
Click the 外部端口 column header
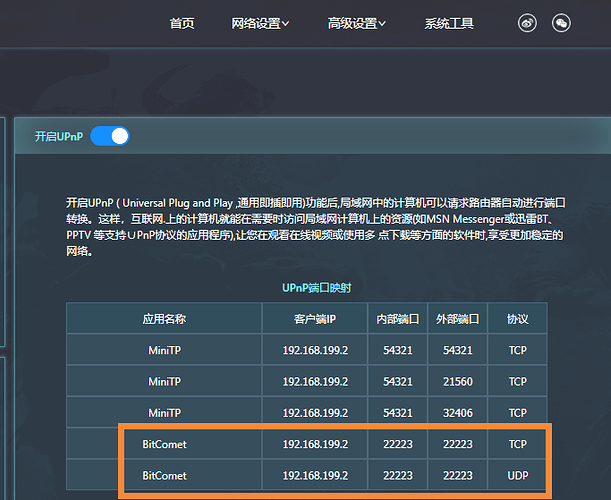click(x=457, y=319)
